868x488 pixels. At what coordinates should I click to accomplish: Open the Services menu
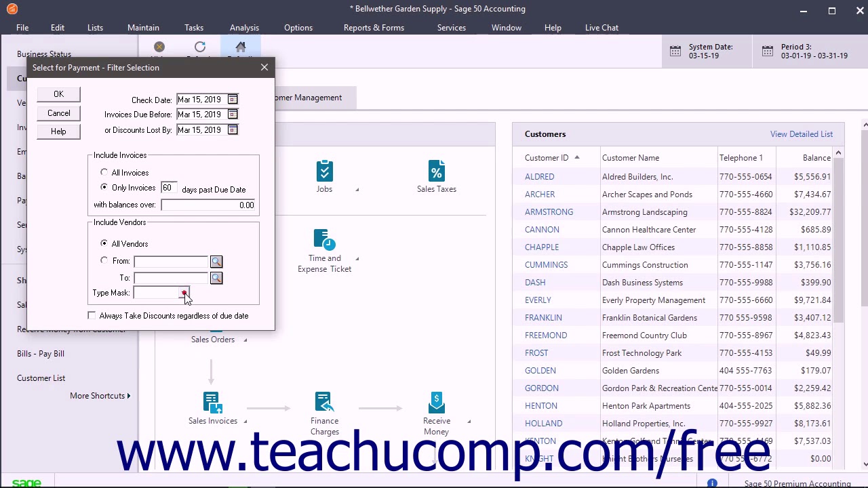pos(451,28)
